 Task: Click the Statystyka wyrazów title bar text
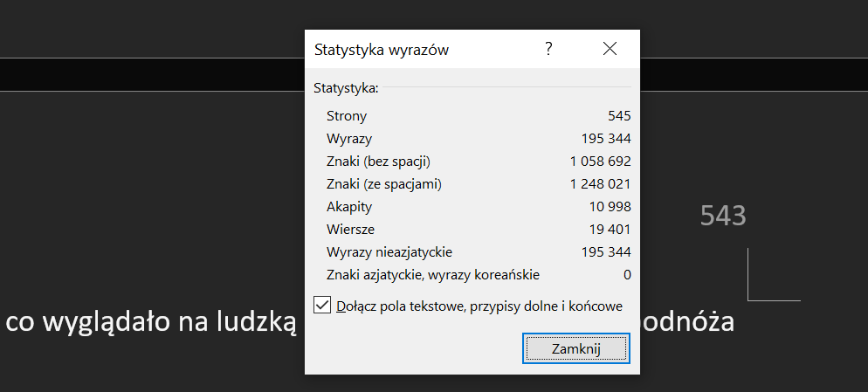(382, 50)
